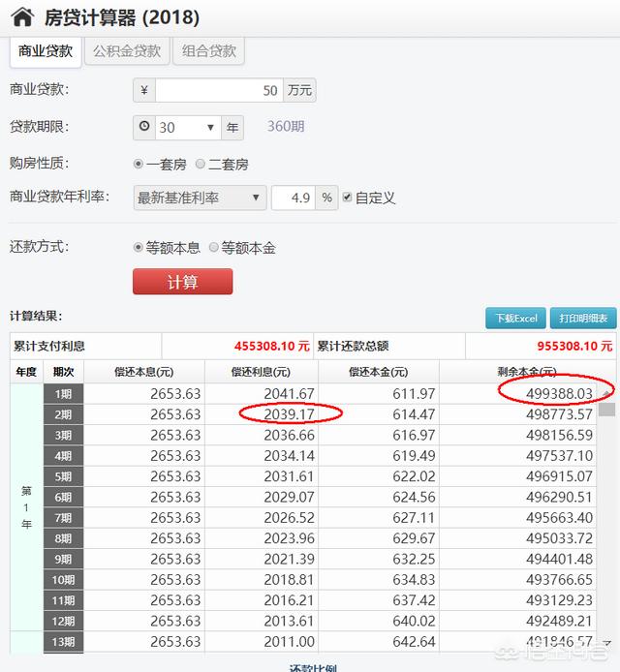Click the red 计算 button
Image resolution: width=620 pixels, height=672 pixels.
183,282
